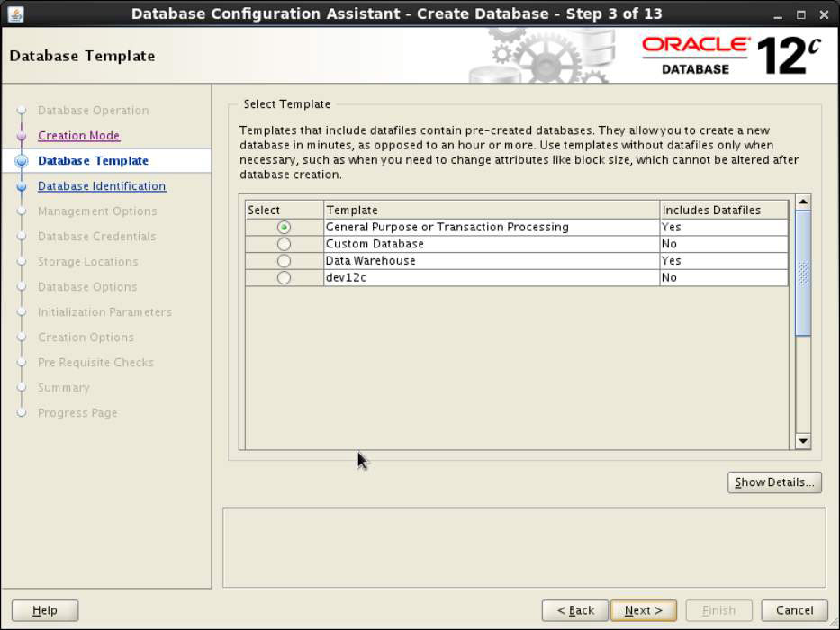Click the Creation Mode step bullet icon
Screen dimensions: 840x630
pos(22,136)
